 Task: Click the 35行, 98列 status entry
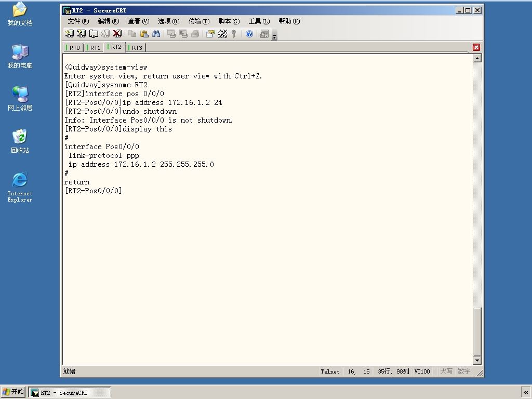tap(393, 371)
